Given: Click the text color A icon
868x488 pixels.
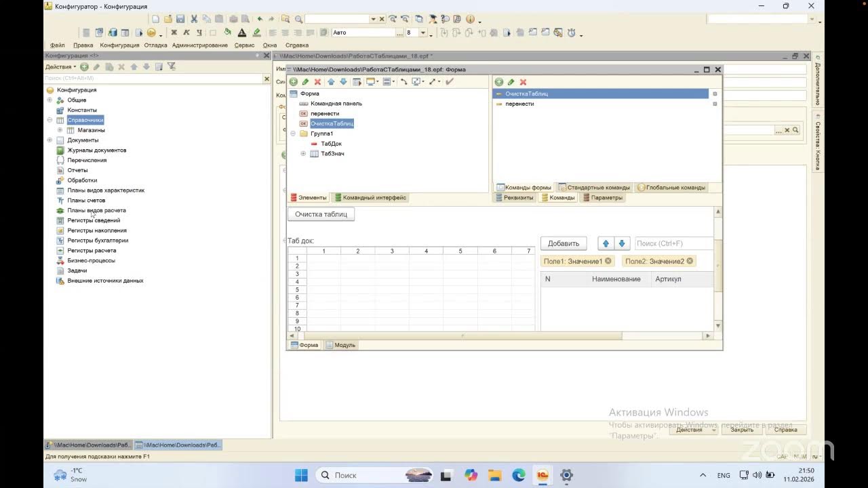Looking at the screenshot, I should 242,33.
